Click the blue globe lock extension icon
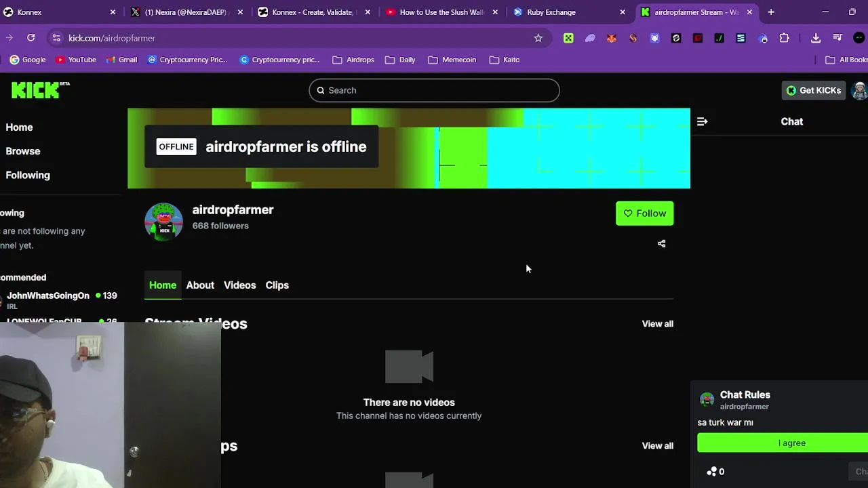Screen dimensions: 868x488 point(763,38)
